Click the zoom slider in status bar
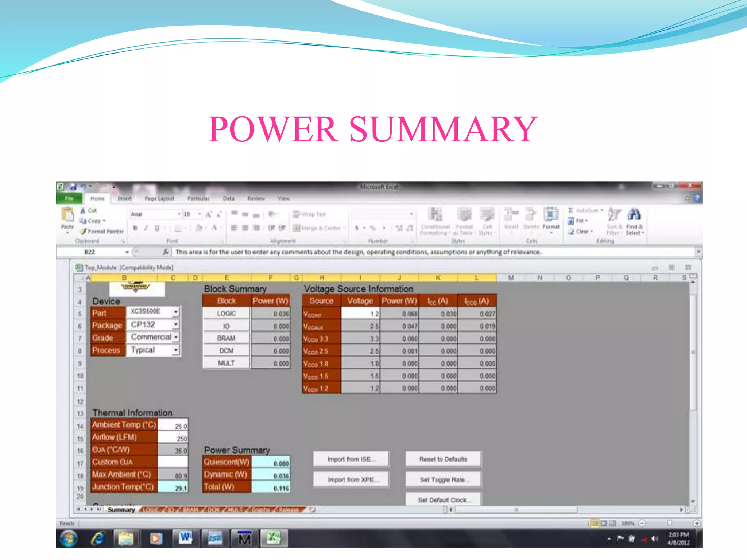The image size is (747, 560). point(669,523)
